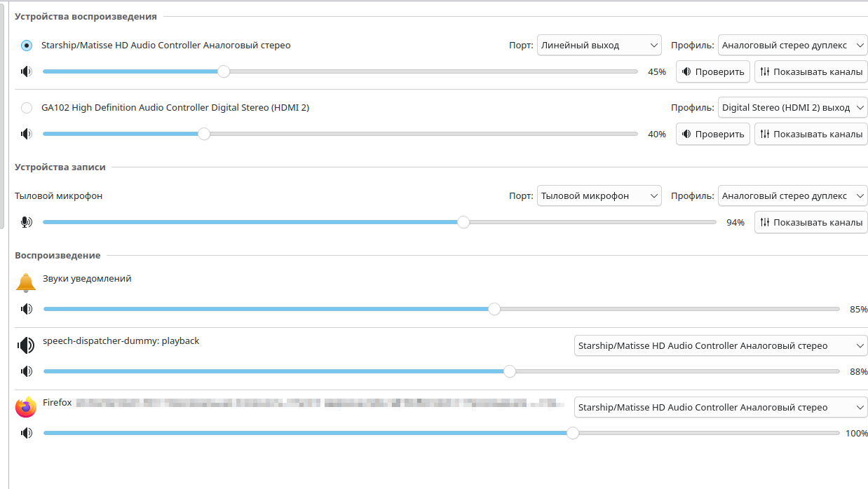Image resolution: width=868 pixels, height=489 pixels.
Task: Open the recording port dropdown Тыловой микрофон
Action: point(599,196)
